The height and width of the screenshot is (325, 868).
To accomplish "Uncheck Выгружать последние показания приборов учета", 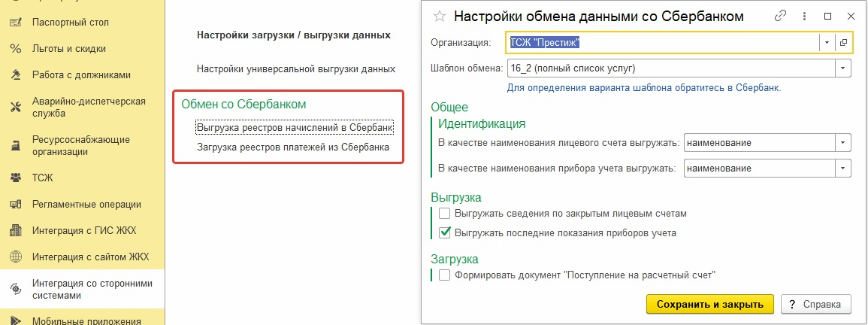I will 444,233.
